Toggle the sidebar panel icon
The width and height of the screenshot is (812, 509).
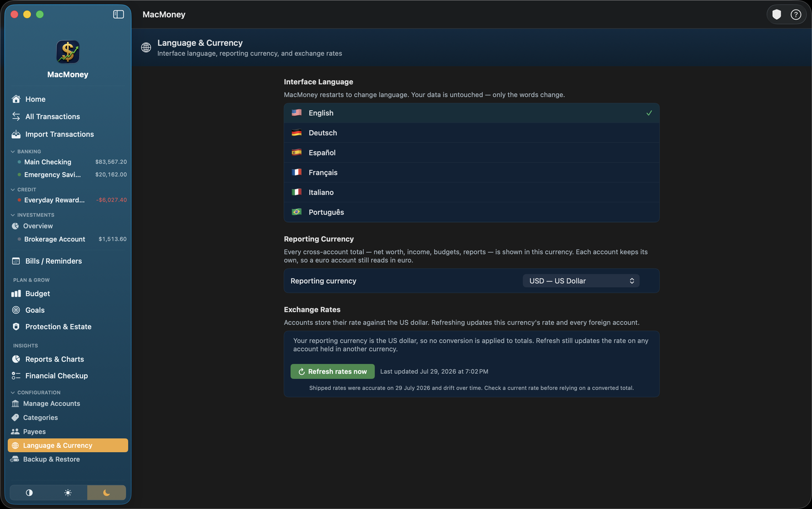[118, 14]
